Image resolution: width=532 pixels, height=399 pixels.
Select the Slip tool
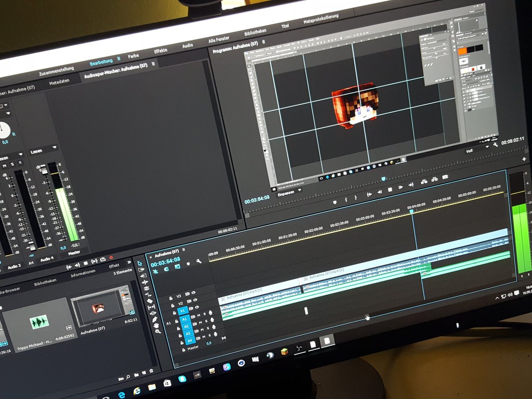point(151,307)
